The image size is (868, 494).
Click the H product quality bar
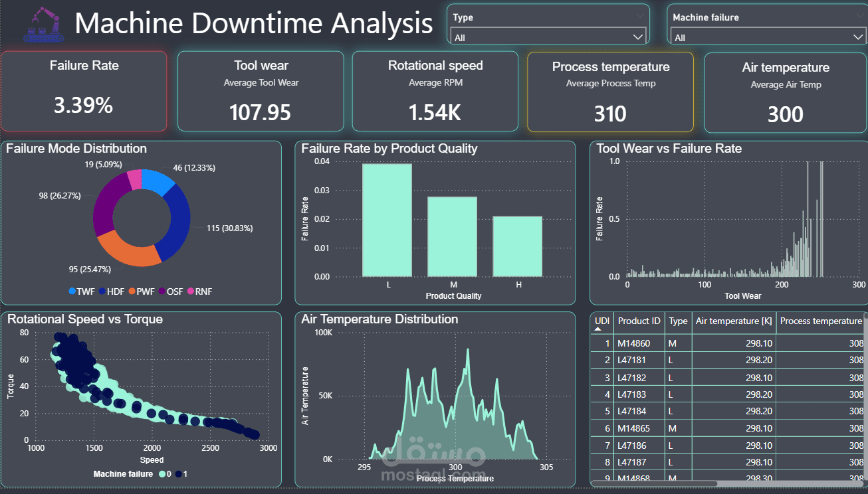click(x=517, y=246)
